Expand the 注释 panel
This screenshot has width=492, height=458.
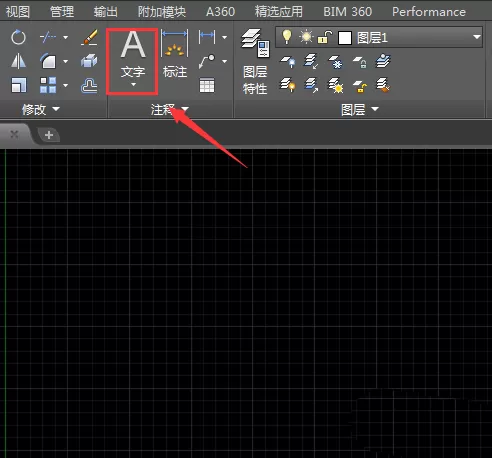click(170, 109)
